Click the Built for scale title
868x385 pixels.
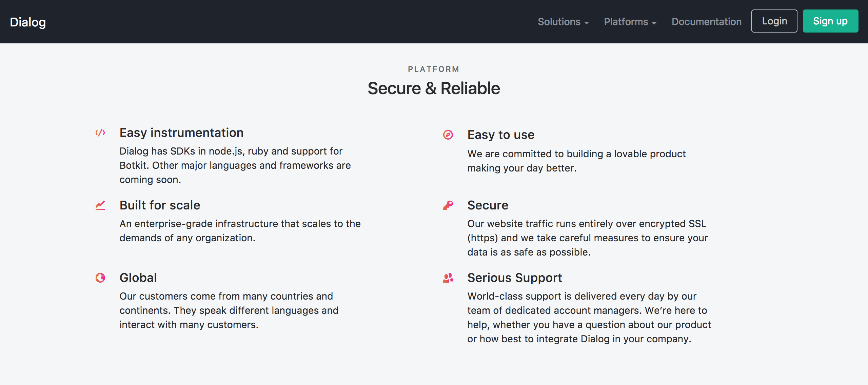(160, 205)
